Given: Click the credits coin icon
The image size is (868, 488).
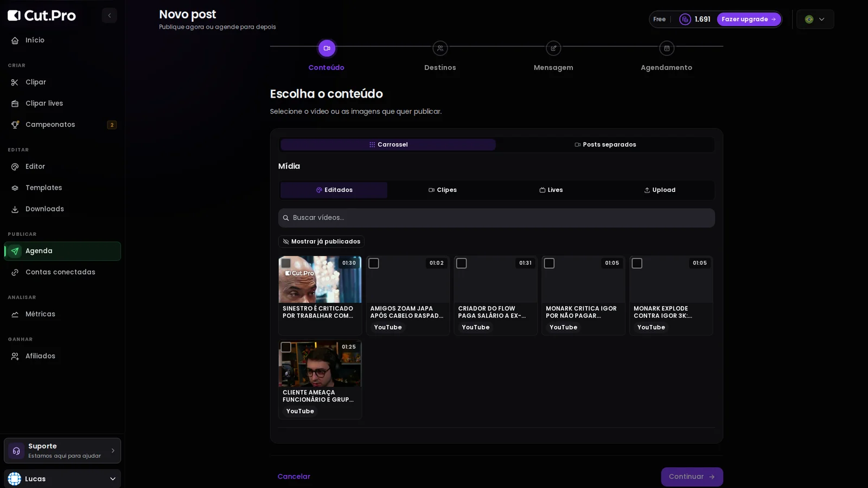Looking at the screenshot, I should coord(685,20).
